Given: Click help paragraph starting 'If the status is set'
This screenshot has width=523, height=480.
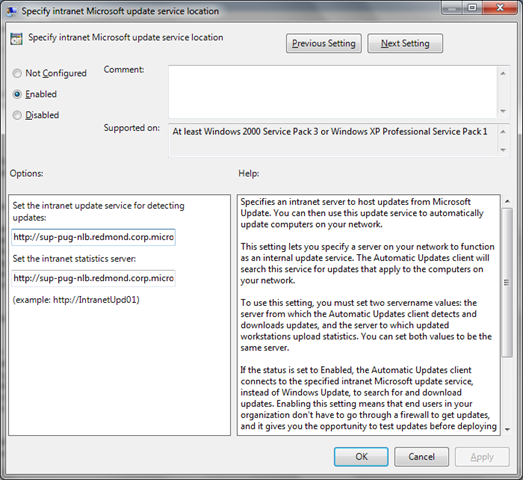Looking at the screenshot, I should [x=369, y=398].
